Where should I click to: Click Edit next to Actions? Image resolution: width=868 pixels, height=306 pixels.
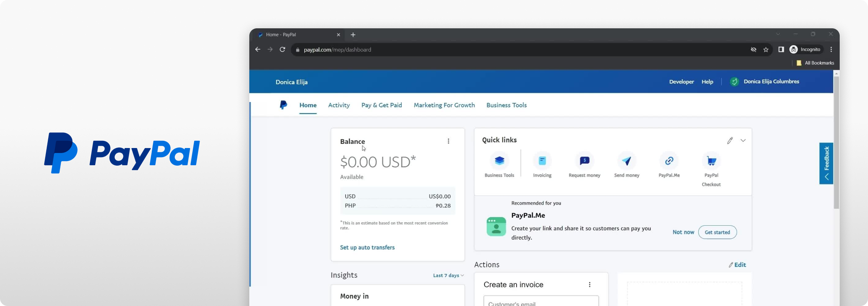click(738, 265)
